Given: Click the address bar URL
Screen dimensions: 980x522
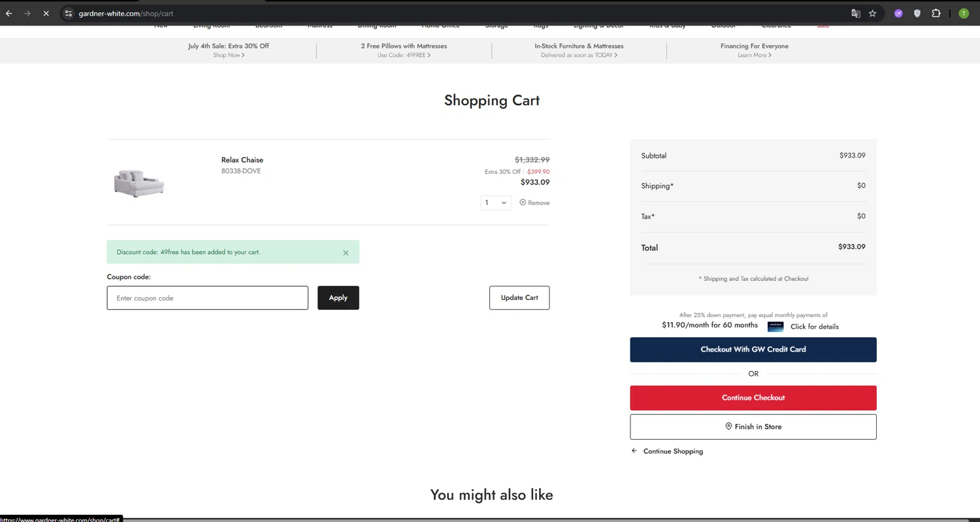Looking at the screenshot, I should point(126,13).
